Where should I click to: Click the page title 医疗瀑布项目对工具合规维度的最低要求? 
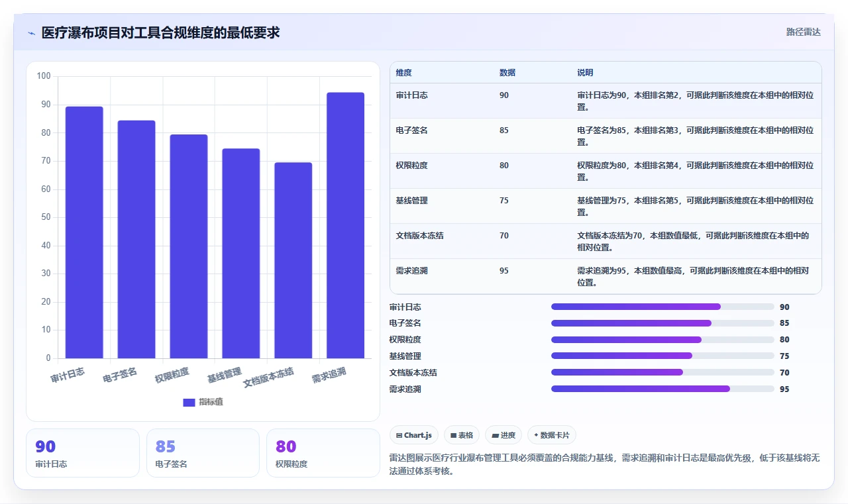click(x=160, y=32)
